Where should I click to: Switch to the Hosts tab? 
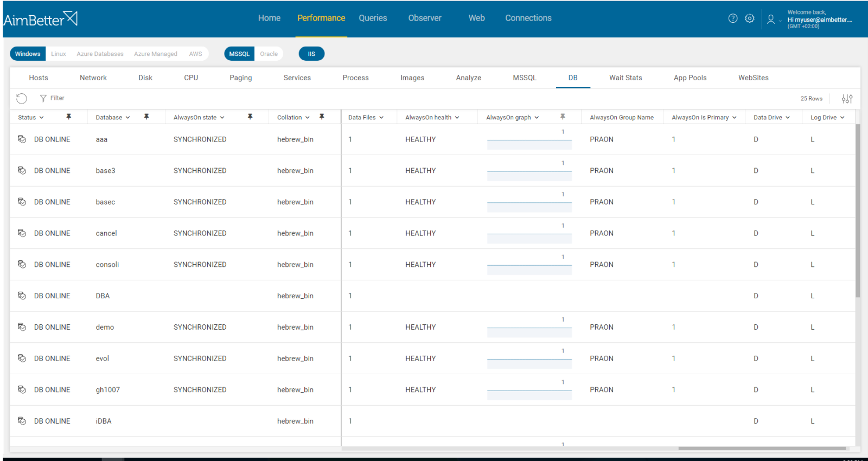tap(39, 78)
